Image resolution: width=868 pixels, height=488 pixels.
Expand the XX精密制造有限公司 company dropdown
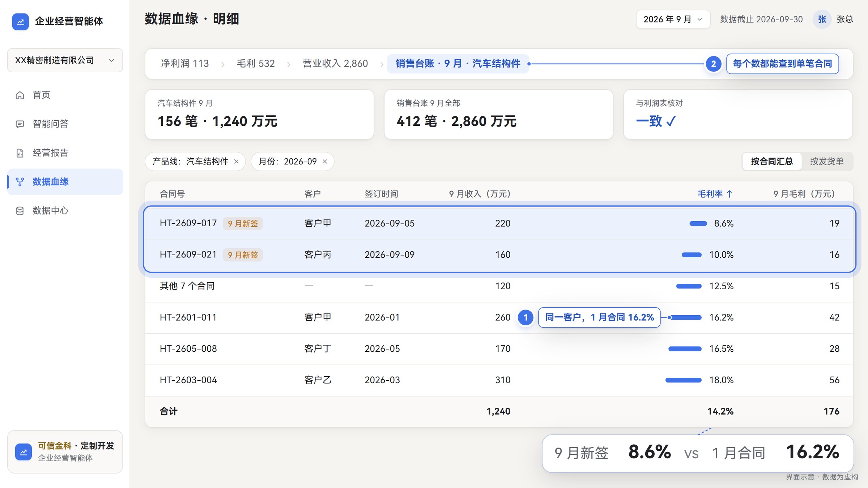(x=65, y=60)
